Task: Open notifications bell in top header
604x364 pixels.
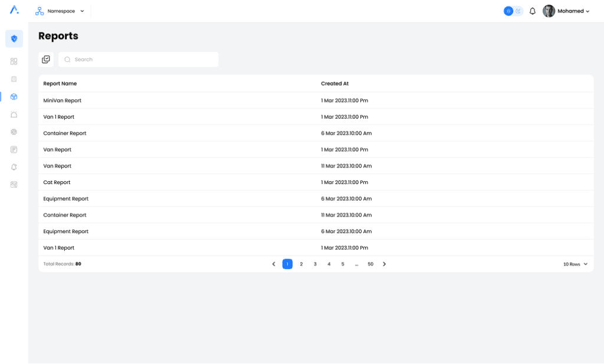Action: [533, 11]
